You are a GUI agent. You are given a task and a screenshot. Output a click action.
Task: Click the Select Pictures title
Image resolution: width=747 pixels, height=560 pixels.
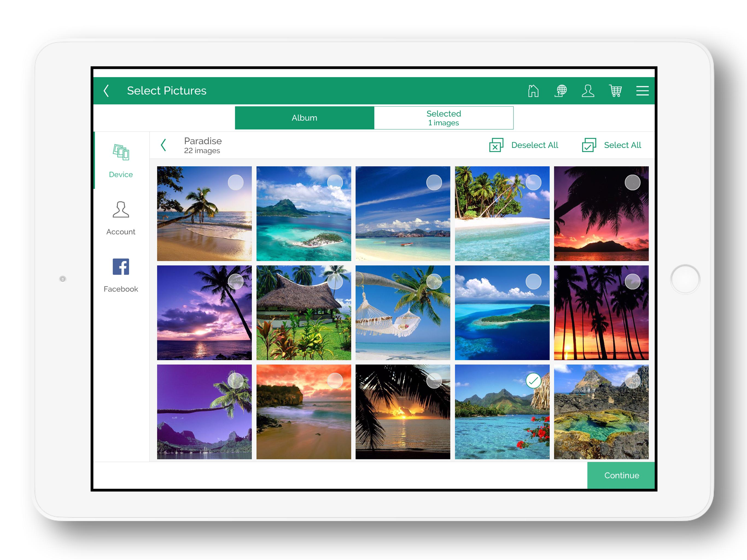tap(167, 91)
